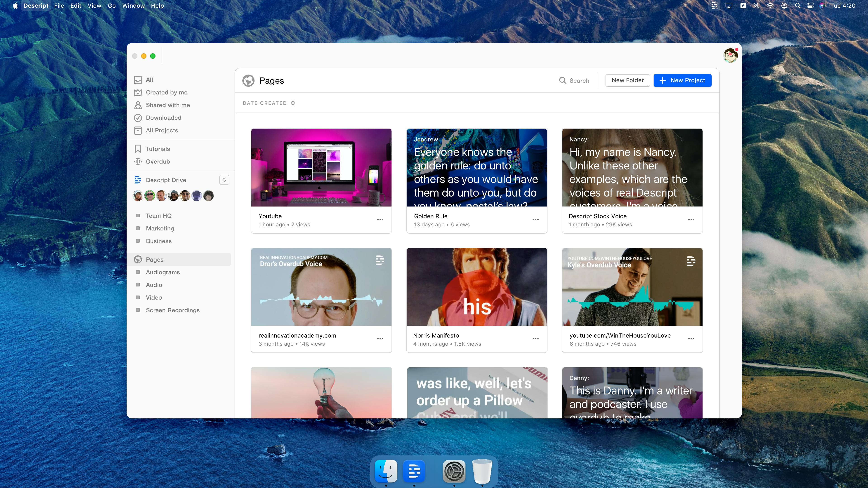Image resolution: width=868 pixels, height=488 pixels.
Task: Create a New Project
Action: [x=682, y=80]
